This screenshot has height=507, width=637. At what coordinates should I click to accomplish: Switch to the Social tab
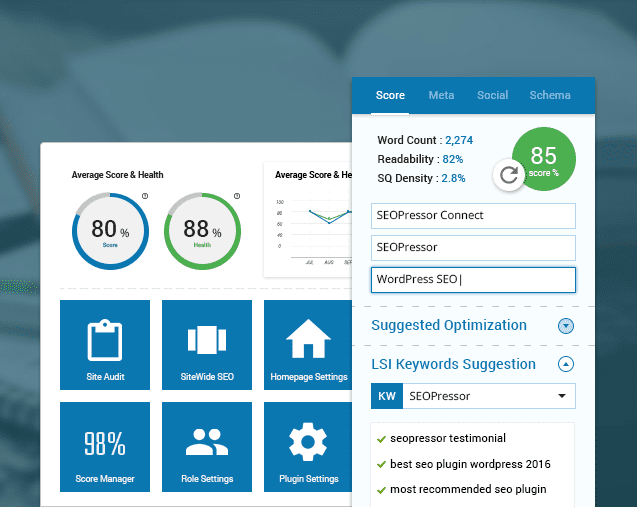point(492,95)
